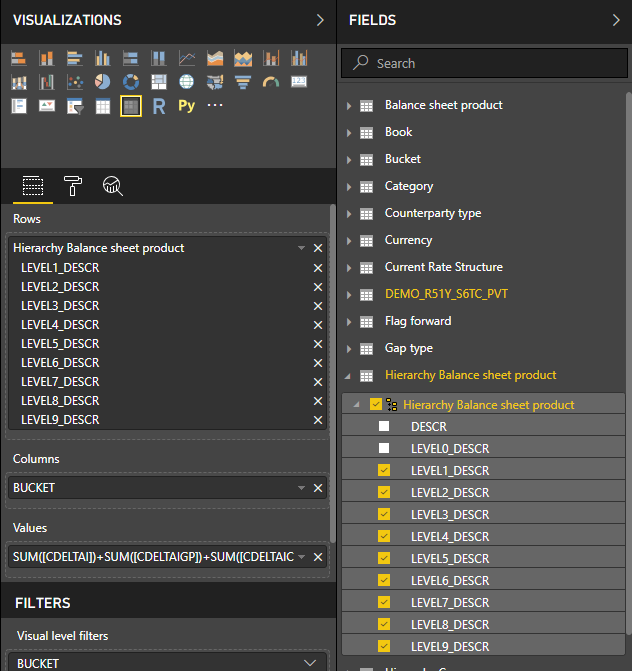This screenshot has width=632, height=671.
Task: Select the 100% stacked bar chart visual
Action: coord(131,58)
